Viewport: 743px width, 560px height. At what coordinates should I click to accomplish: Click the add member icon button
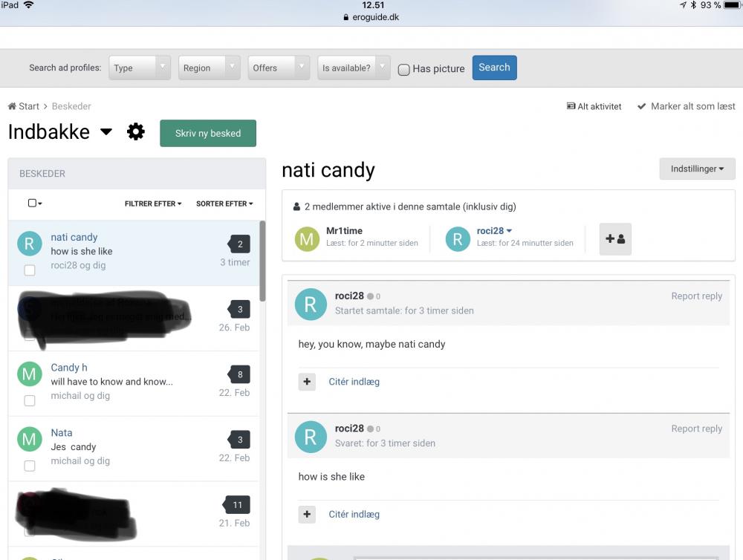pos(615,239)
